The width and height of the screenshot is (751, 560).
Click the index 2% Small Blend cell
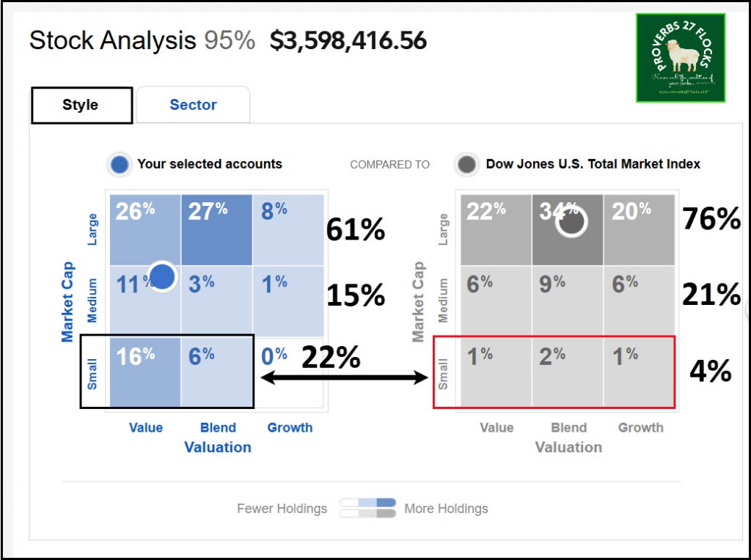pos(567,372)
